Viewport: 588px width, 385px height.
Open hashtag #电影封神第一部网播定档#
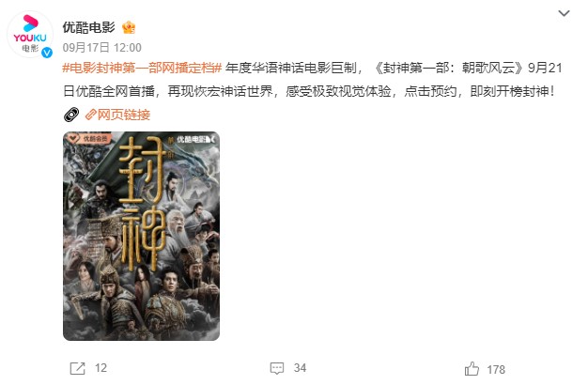click(x=142, y=68)
